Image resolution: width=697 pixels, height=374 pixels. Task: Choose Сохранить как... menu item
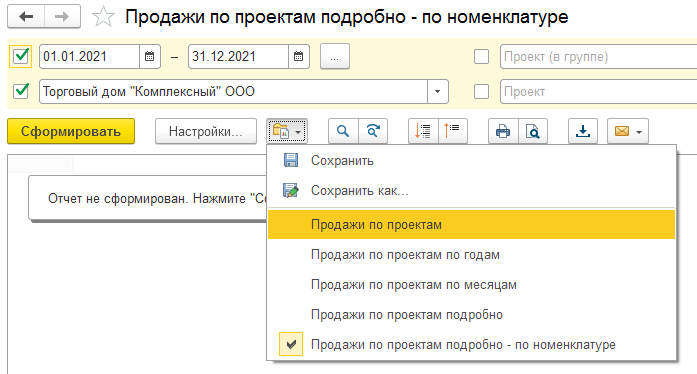coord(471,191)
